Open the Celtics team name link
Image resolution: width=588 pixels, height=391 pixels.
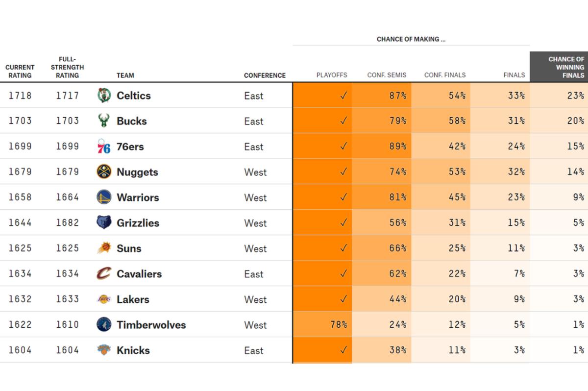click(x=133, y=96)
